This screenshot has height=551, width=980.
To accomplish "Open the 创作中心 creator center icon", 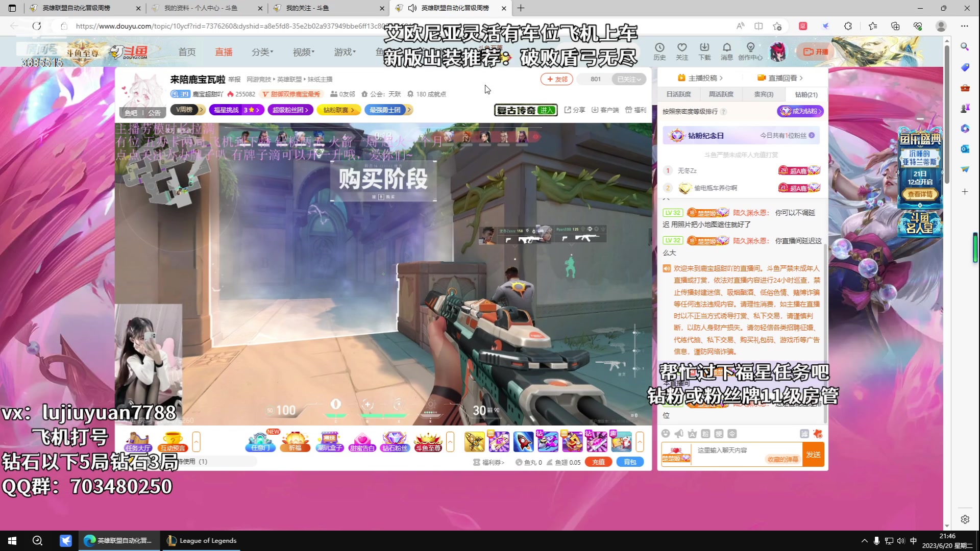I will 750,52.
